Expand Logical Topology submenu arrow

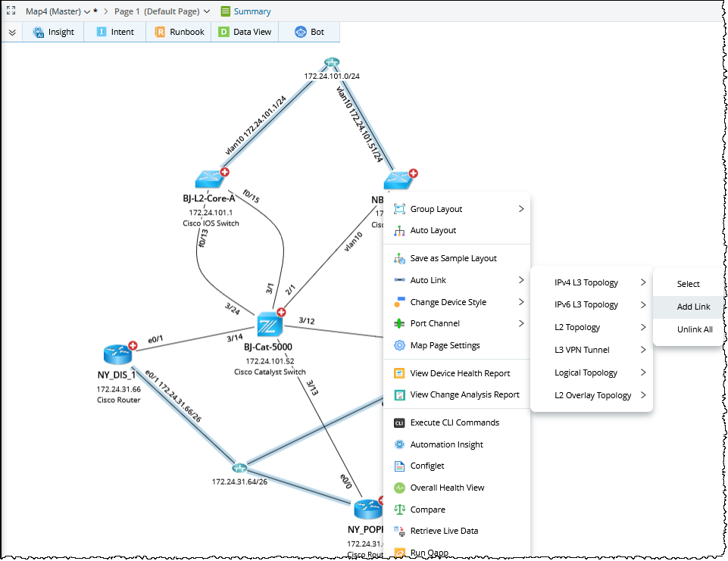tap(643, 372)
